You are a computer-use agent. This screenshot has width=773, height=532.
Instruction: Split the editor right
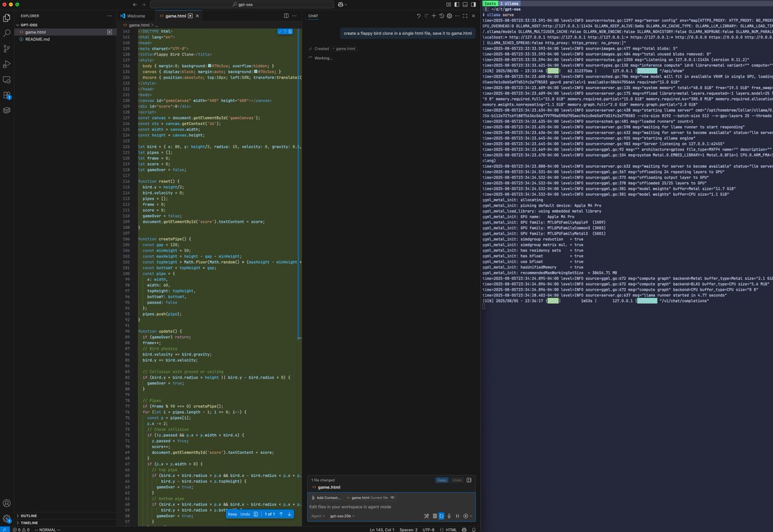tap(286, 15)
